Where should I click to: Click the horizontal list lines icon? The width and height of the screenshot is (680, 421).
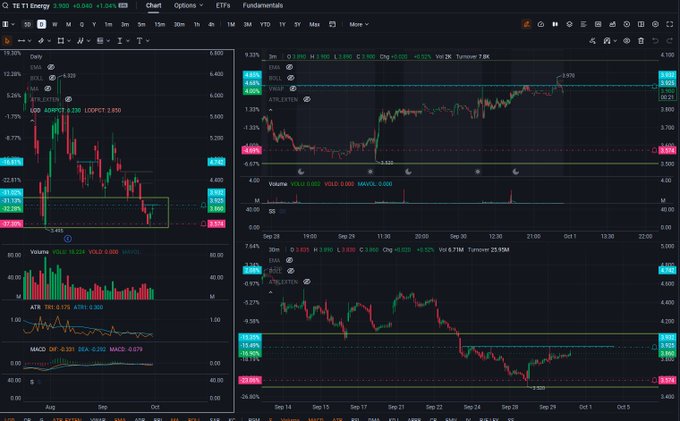point(584,25)
